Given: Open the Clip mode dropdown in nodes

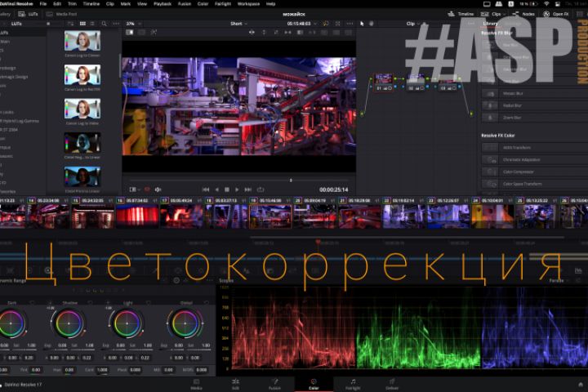Looking at the screenshot, I should 413,24.
